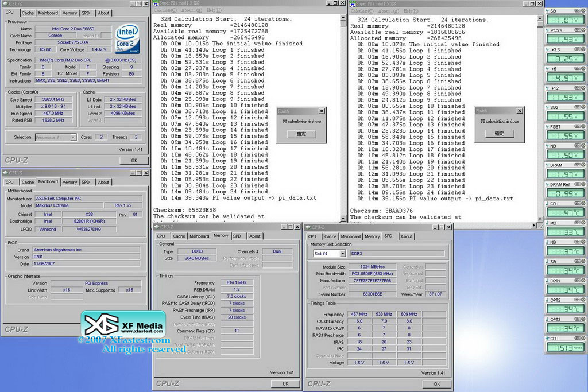Image resolution: width=588 pixels, height=392 pixels.
Task: Switch to SPD tab in CPU-Z Memory window
Action: click(x=238, y=236)
